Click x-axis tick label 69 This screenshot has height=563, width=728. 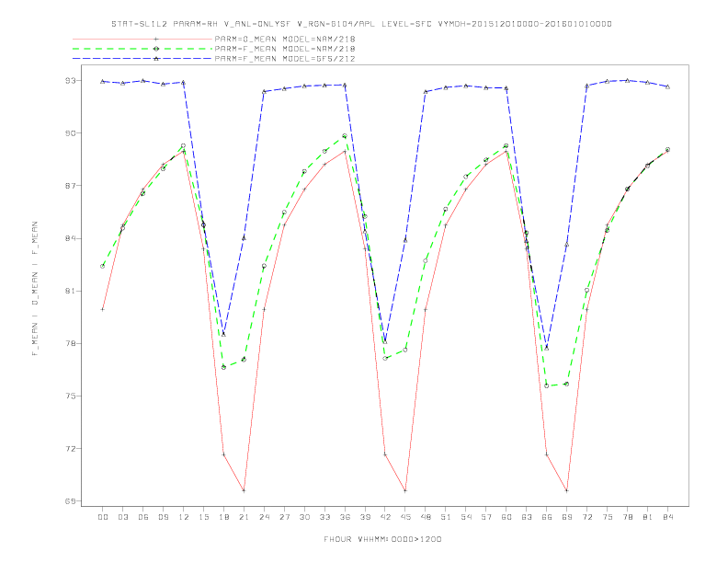(567, 517)
